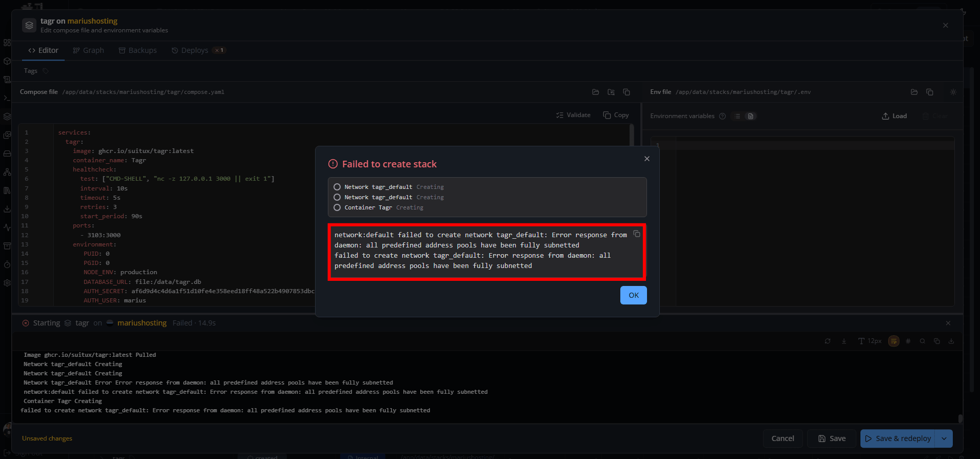
Task: Validate the compose file
Action: (x=573, y=115)
